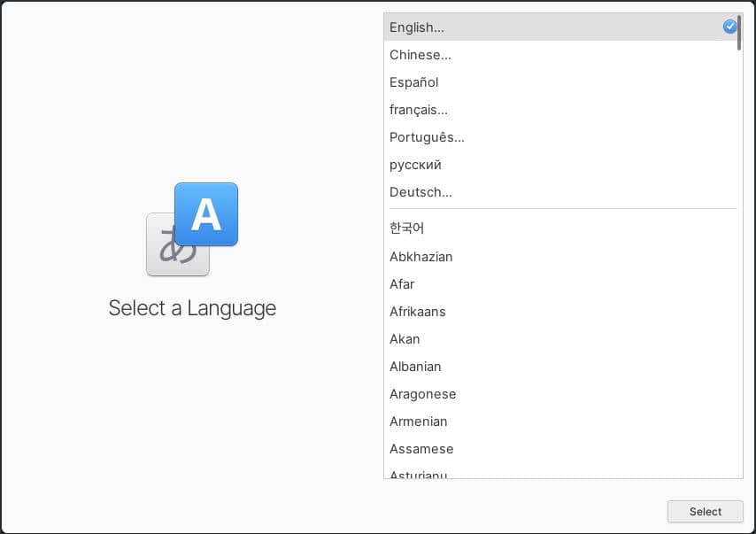Screen dimensions: 756x534
Task: Click the language list scrollbar thumb
Action: (x=739, y=32)
